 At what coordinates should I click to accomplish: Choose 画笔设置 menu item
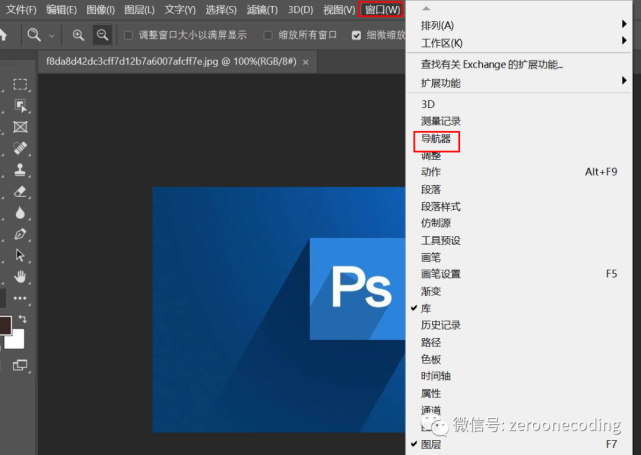519,274
